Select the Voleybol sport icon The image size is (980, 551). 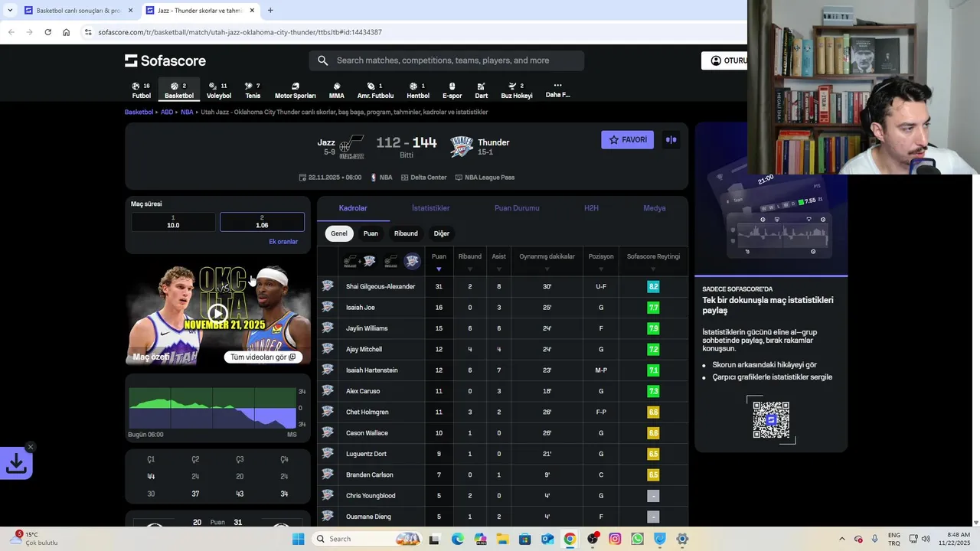(x=218, y=90)
